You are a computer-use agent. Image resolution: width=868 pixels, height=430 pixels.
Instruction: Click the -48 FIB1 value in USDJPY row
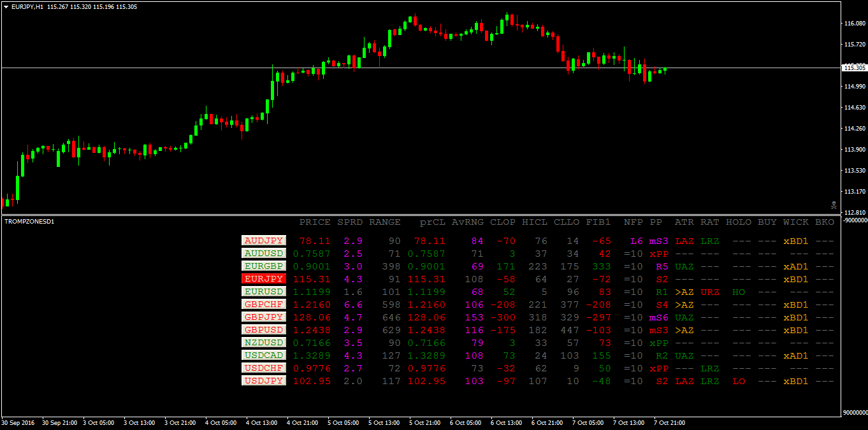pos(602,382)
